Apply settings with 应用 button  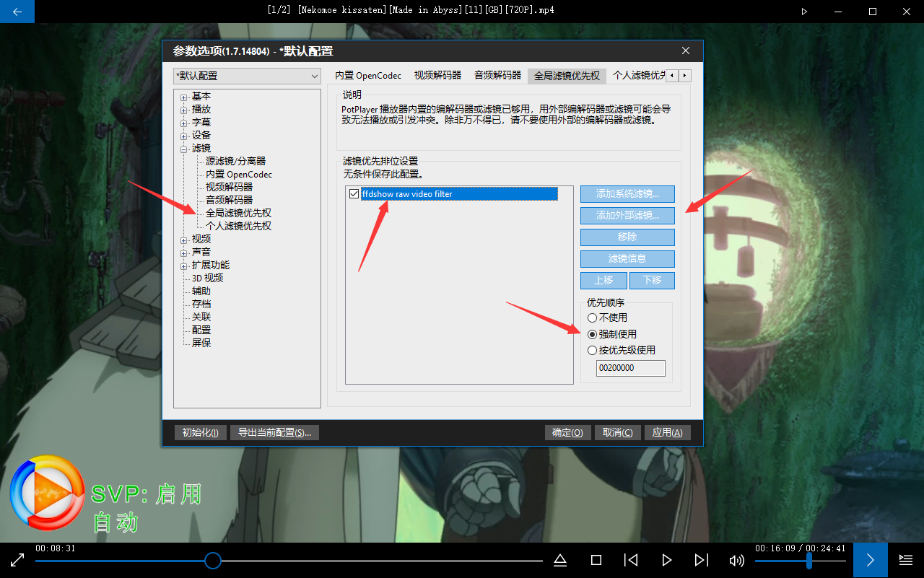667,432
